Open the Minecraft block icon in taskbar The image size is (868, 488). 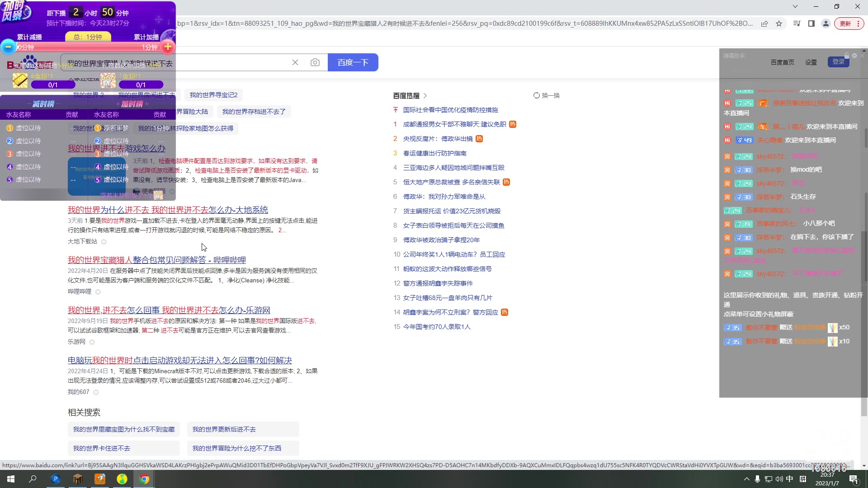78,479
